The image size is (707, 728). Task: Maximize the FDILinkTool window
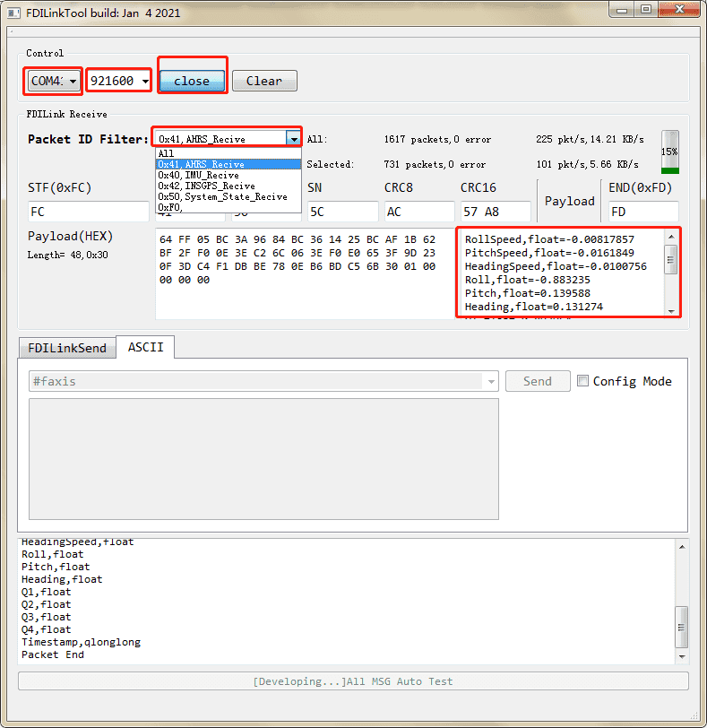(646, 10)
